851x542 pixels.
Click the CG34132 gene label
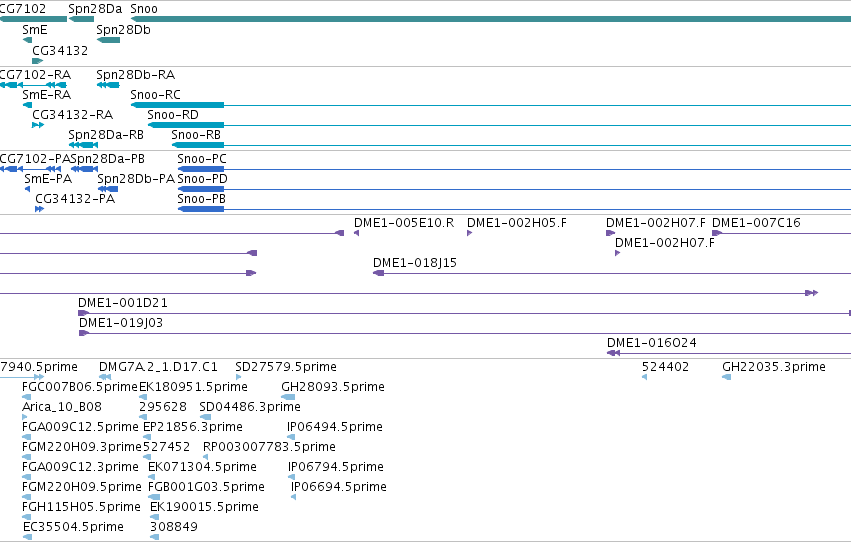(x=60, y=50)
